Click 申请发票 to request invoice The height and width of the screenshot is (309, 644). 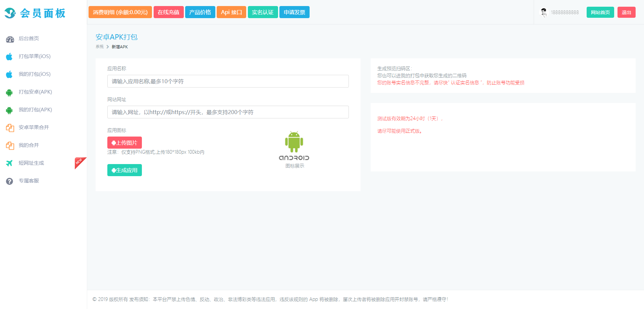click(294, 12)
